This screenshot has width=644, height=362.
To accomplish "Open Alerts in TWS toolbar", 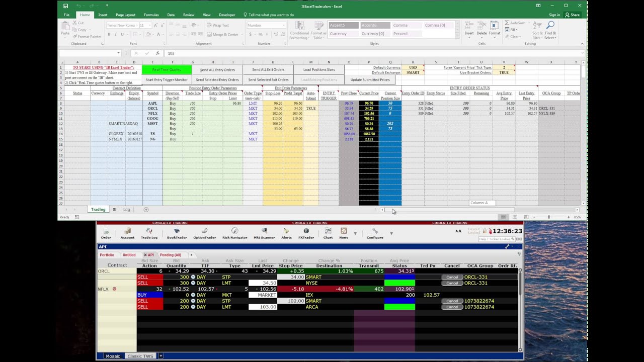I will coord(286,233).
